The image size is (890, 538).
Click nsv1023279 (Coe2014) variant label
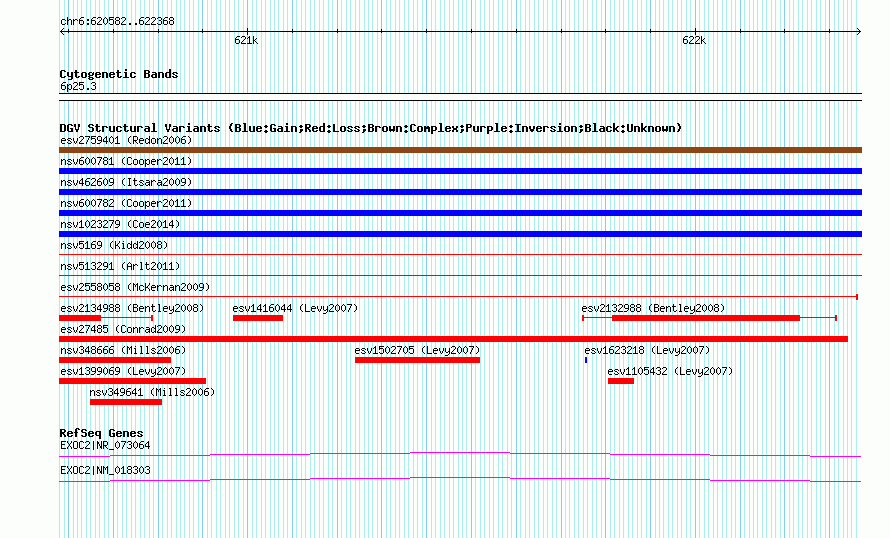(120, 224)
